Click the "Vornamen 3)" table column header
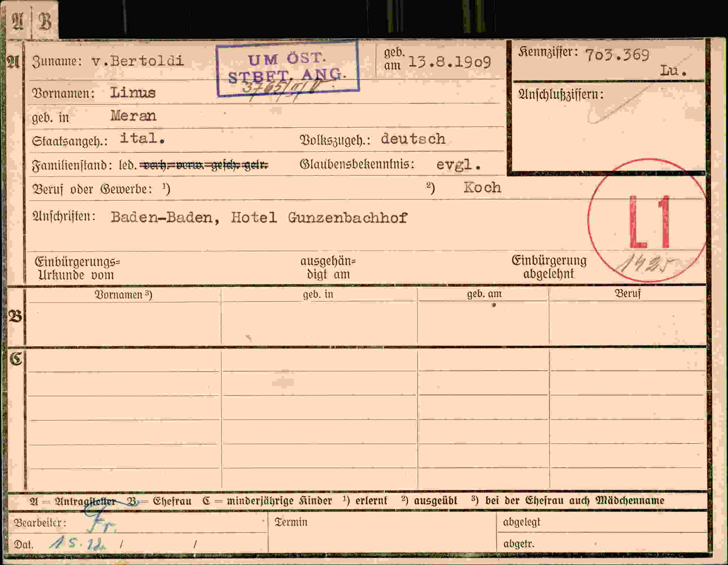 [123, 295]
